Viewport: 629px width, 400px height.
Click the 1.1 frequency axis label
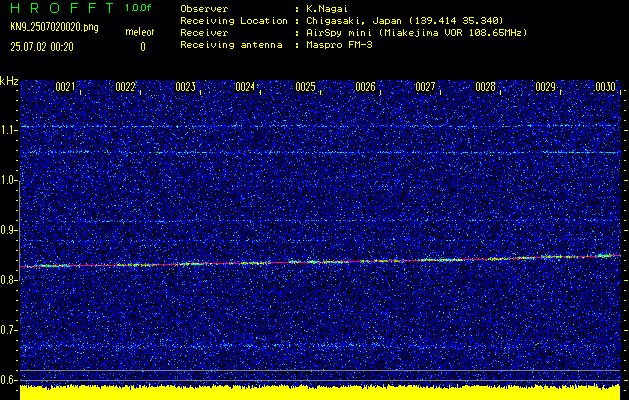(x=8, y=130)
